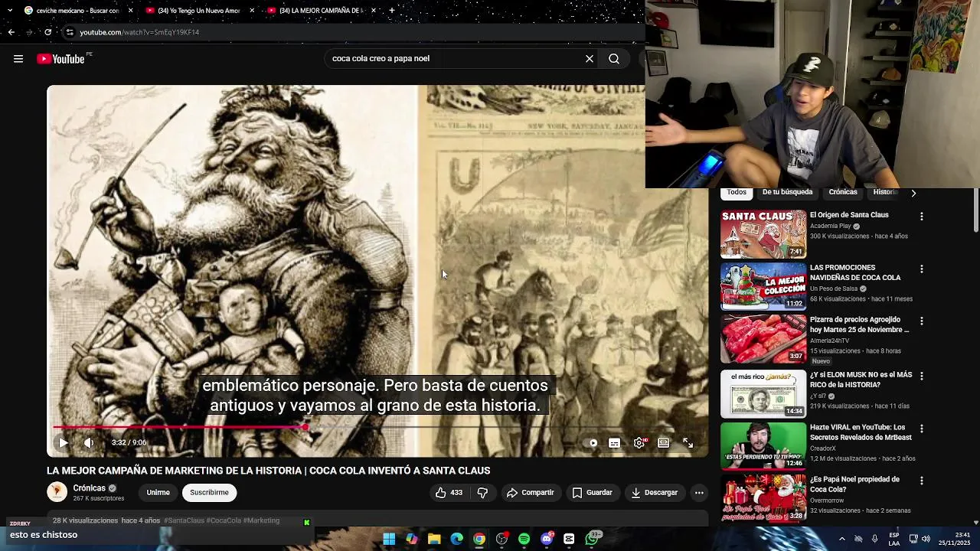This screenshot has width=980, height=551.
Task: Open the Windows Start menu
Action: [389, 539]
